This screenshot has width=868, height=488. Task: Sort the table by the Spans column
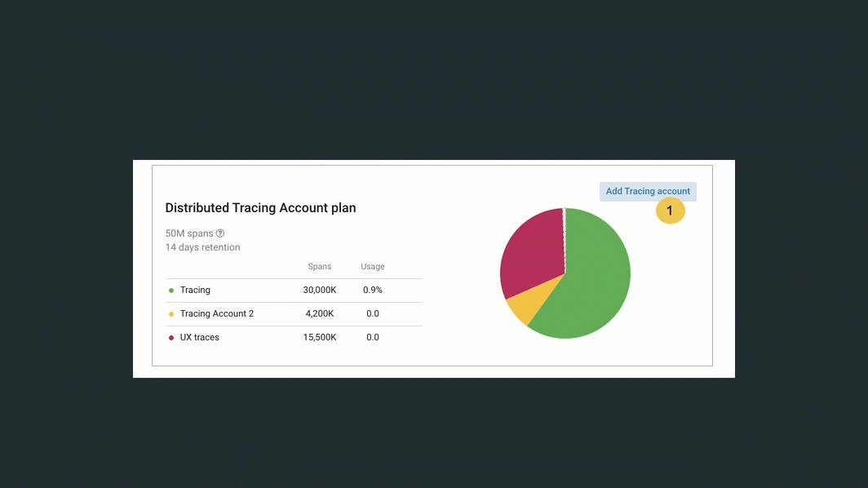(320, 266)
